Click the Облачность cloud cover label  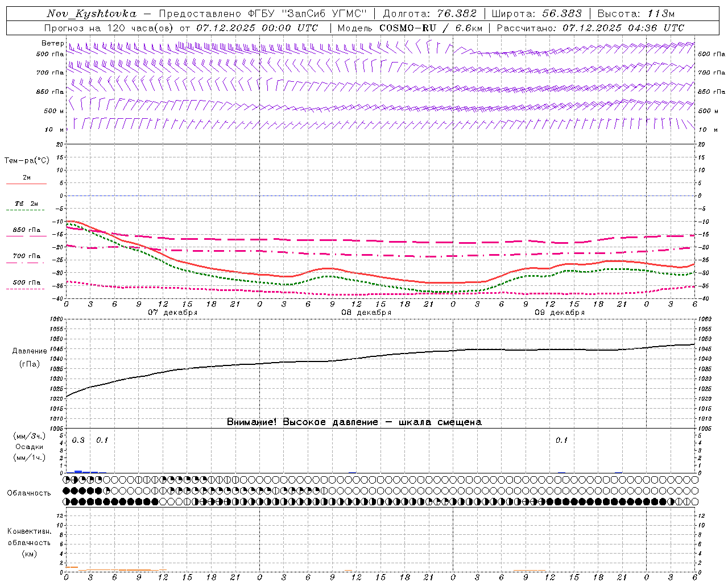[x=29, y=493]
